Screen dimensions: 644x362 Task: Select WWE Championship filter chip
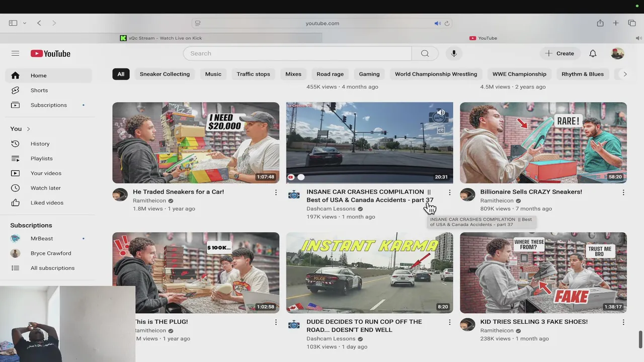pyautogui.click(x=519, y=74)
